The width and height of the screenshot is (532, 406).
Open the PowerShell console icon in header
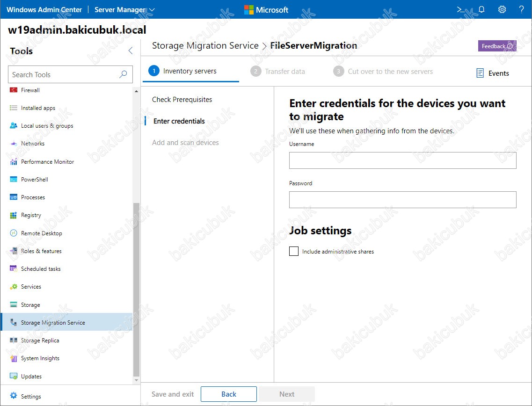(460, 9)
